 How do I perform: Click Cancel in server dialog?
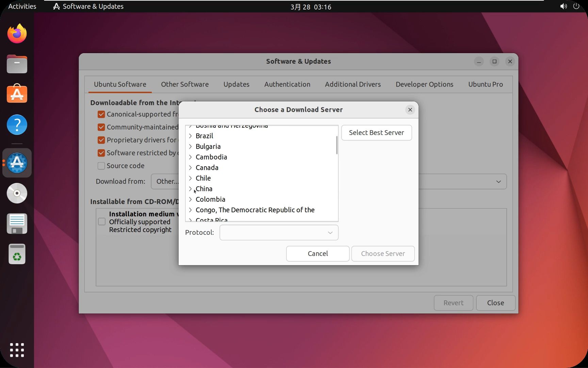pos(318,254)
